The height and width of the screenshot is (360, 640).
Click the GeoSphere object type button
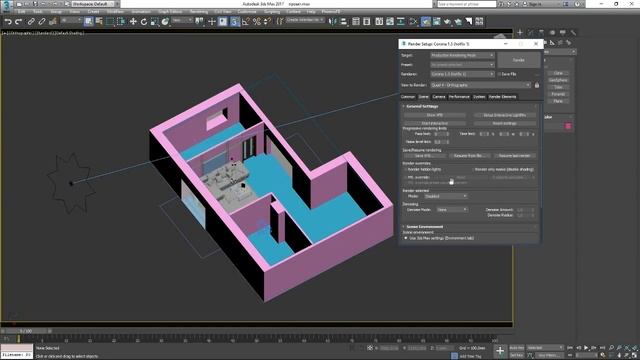(558, 80)
